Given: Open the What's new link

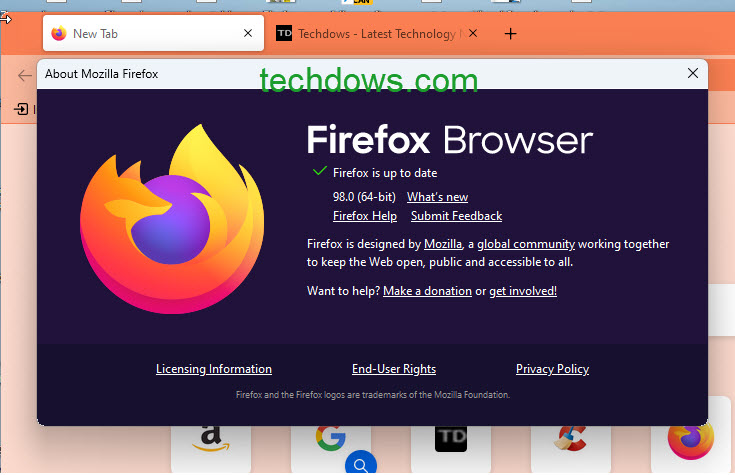Looking at the screenshot, I should tap(437, 197).
